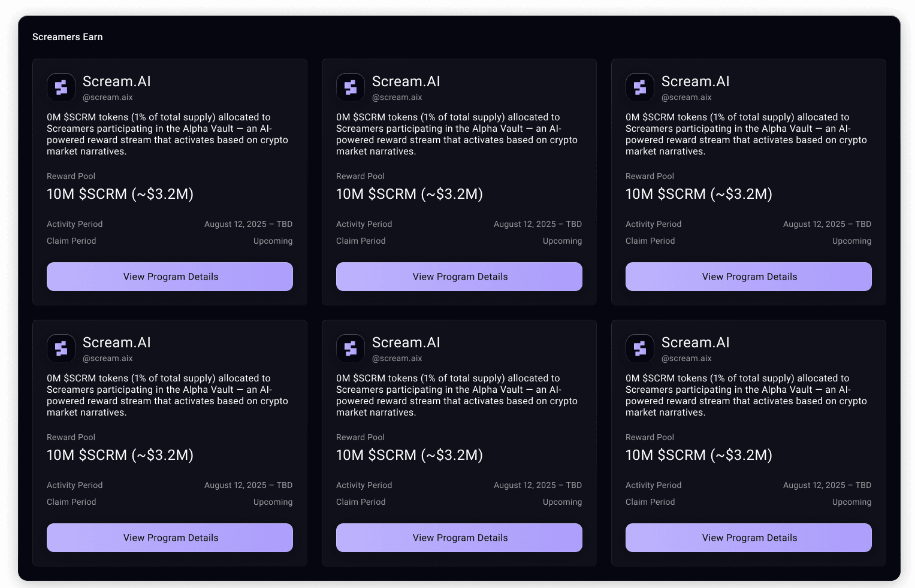
Task: Click the Screamers Earn section heading
Action: point(68,37)
